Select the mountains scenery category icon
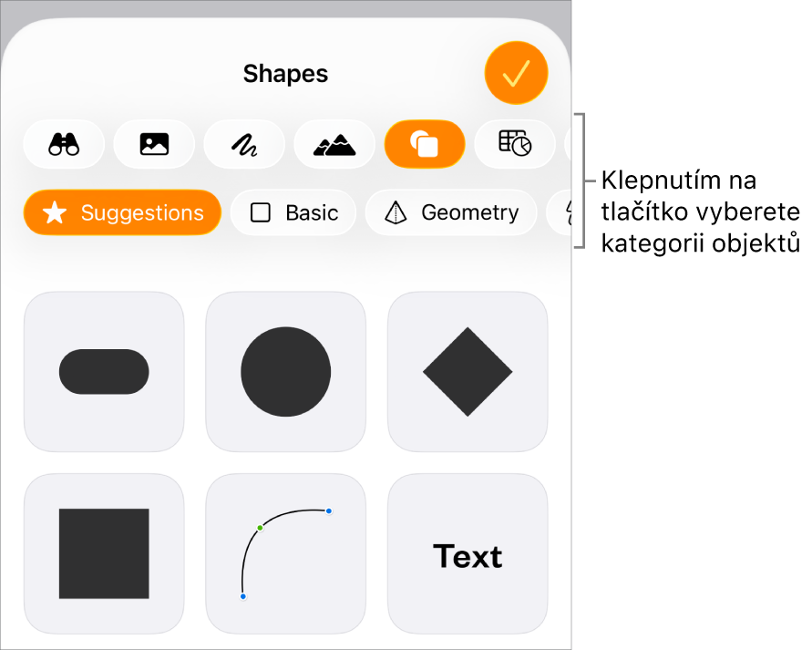This screenshot has height=650, width=812. click(x=334, y=144)
